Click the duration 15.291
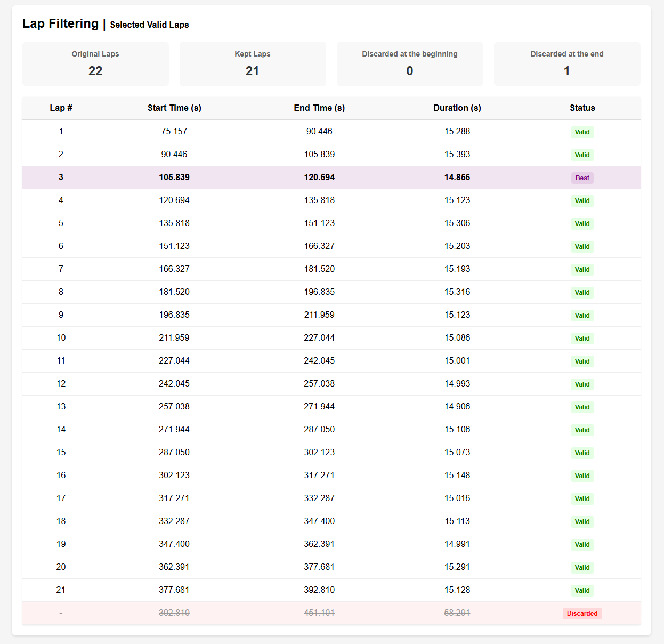 tap(457, 567)
